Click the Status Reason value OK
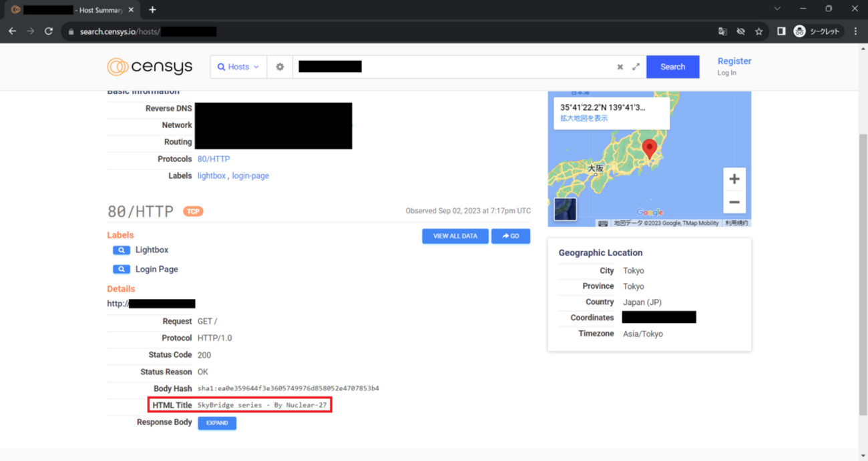868x461 pixels. click(203, 372)
